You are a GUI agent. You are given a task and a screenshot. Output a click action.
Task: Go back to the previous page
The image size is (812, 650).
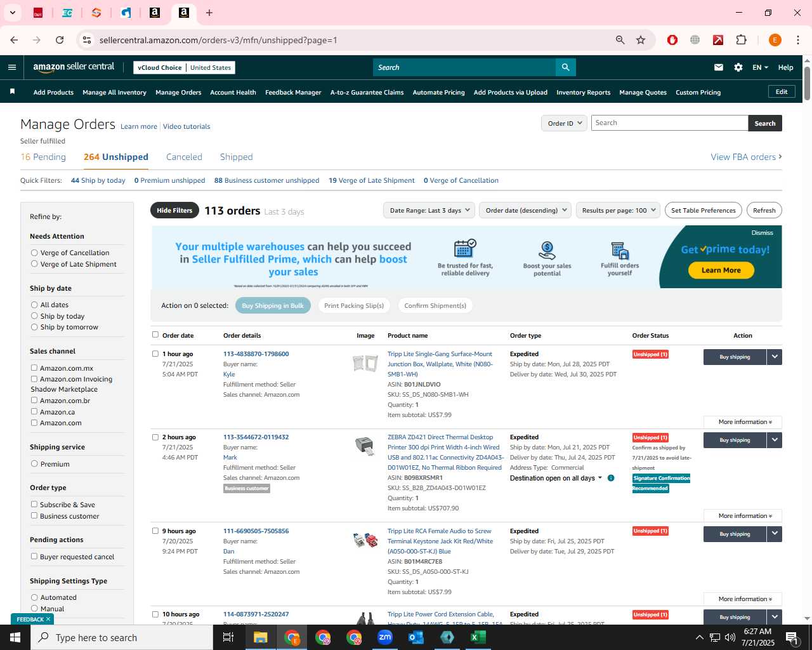click(14, 40)
